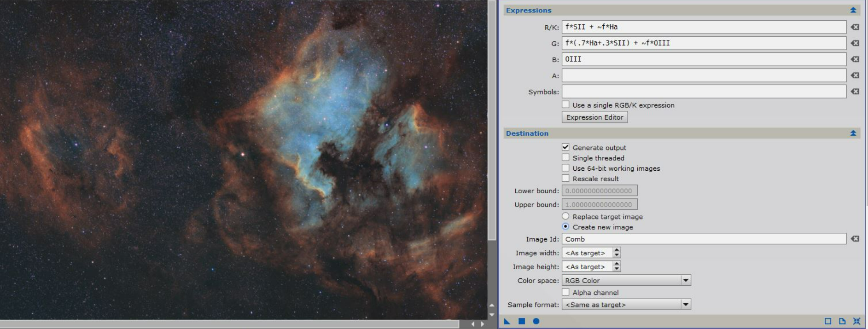Screen dimensions: 868x329
Task: Collapse the Expressions section
Action: 853,10
